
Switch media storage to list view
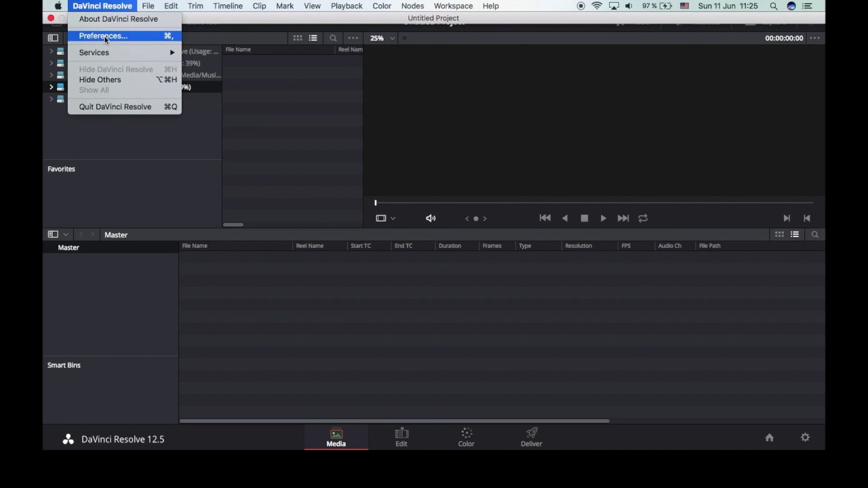(313, 39)
